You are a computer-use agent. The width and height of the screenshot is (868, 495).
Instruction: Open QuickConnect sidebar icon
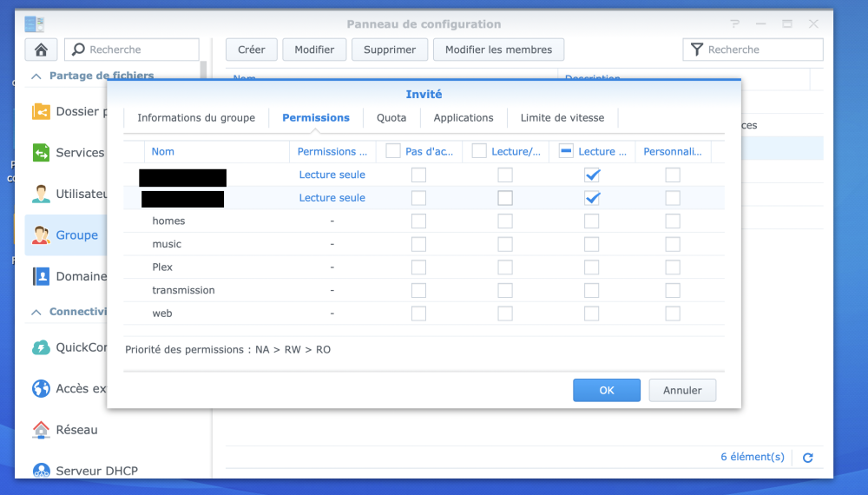click(41, 347)
